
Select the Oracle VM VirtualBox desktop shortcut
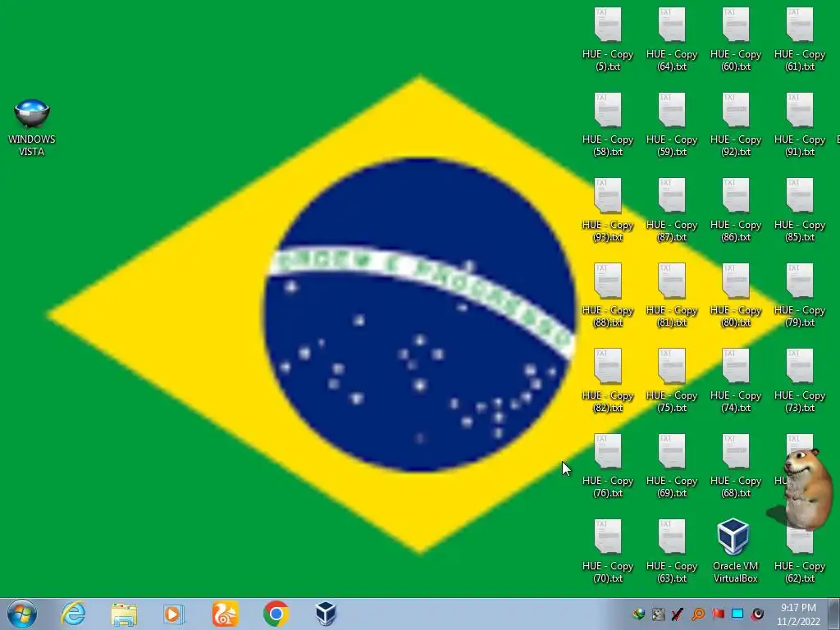tap(735, 551)
